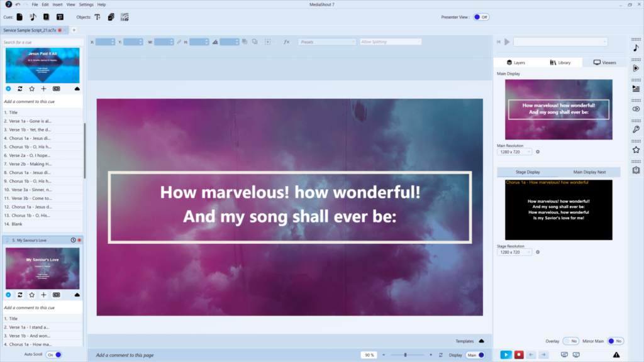Viewport: 644px width, 362px height.
Task: Click Add a comment to this page field
Action: point(125,355)
